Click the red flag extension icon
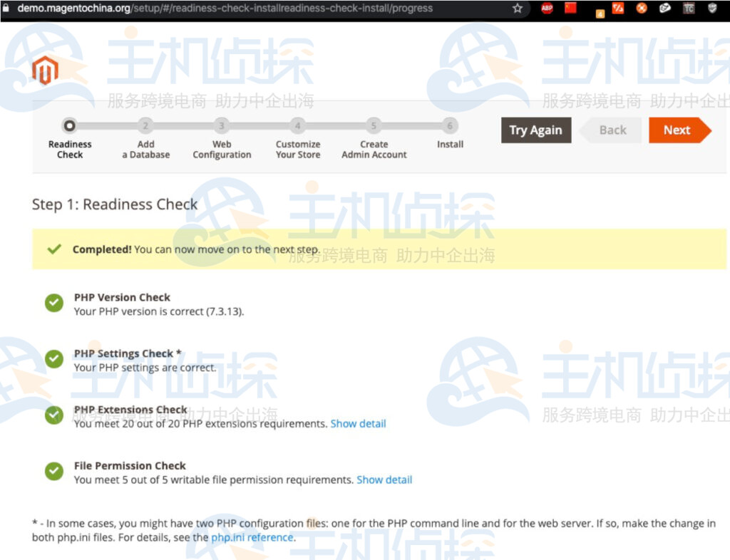 (x=570, y=9)
